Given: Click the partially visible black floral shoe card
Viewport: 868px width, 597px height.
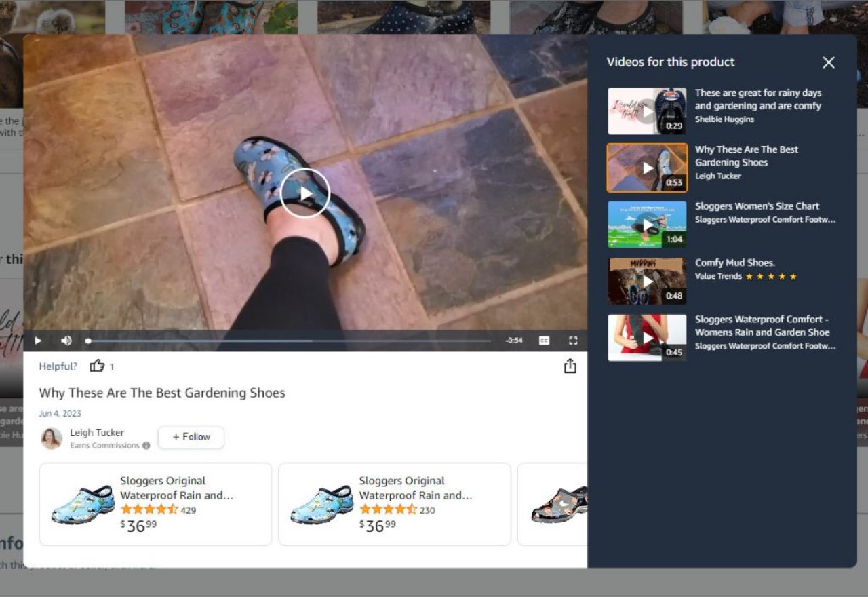Looking at the screenshot, I should (553, 504).
